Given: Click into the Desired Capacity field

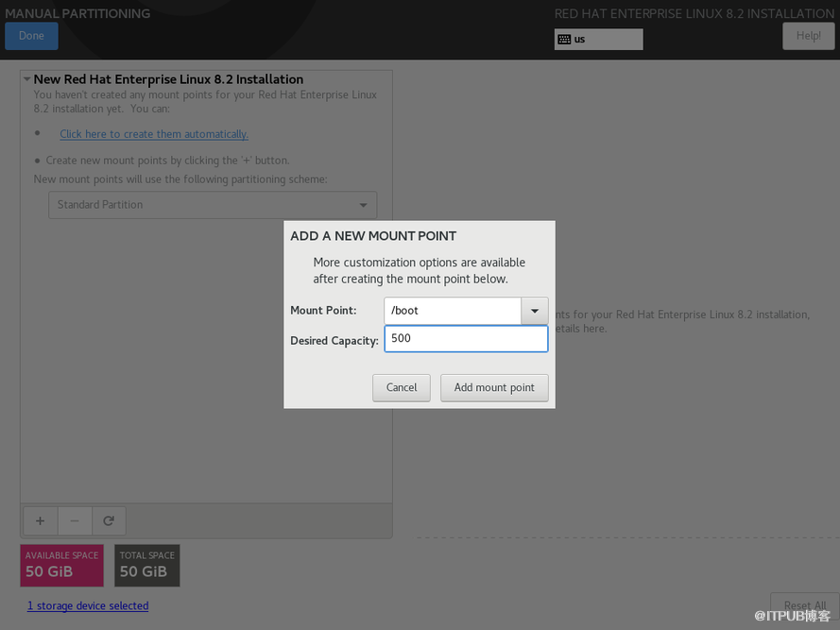Looking at the screenshot, I should click(x=466, y=338).
